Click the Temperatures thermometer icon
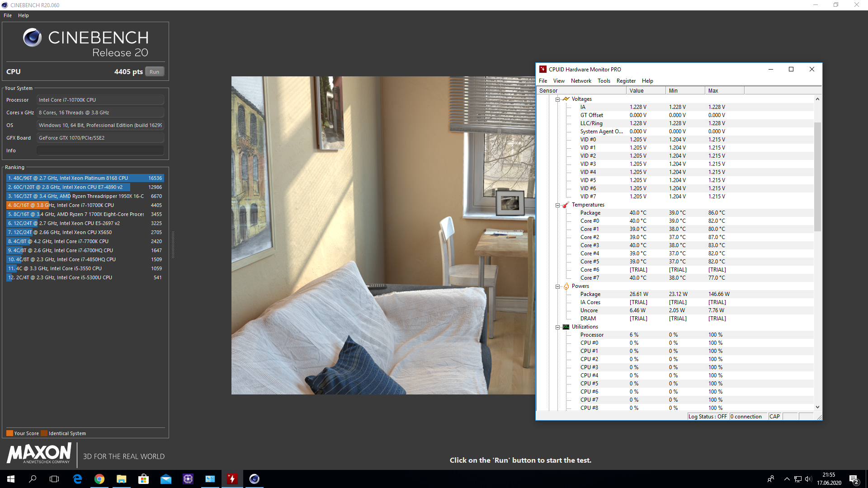 tap(566, 205)
